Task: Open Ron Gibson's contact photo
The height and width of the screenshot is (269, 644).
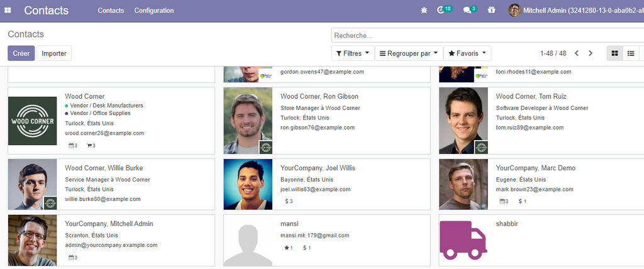Action: [x=248, y=120]
